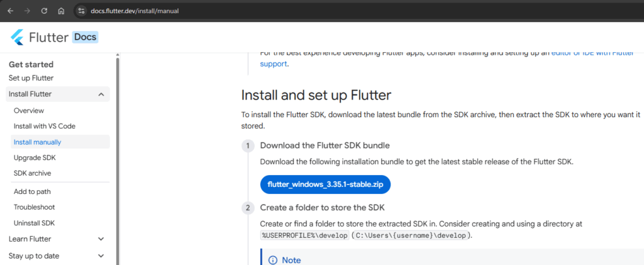Open Add to path in sidebar
This screenshot has width=644, height=265.
pos(32,191)
